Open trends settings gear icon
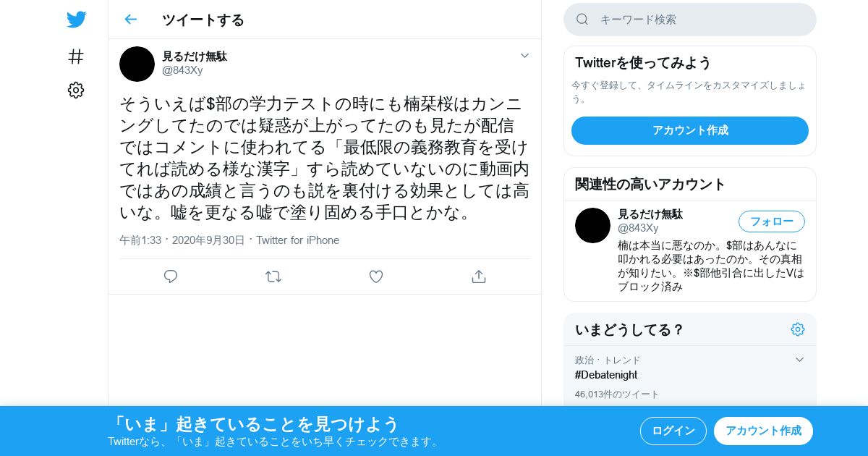The image size is (868, 456). 798,329
